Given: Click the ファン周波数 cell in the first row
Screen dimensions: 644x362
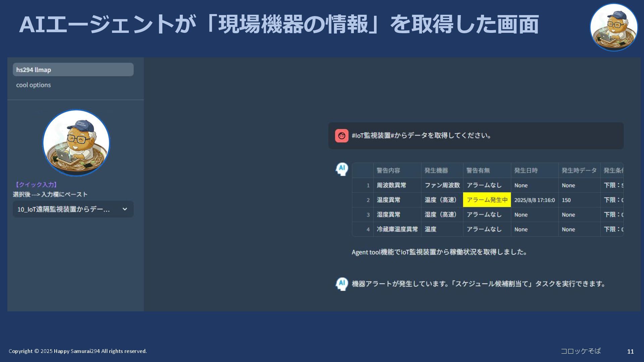Looking at the screenshot, I should pos(442,185).
